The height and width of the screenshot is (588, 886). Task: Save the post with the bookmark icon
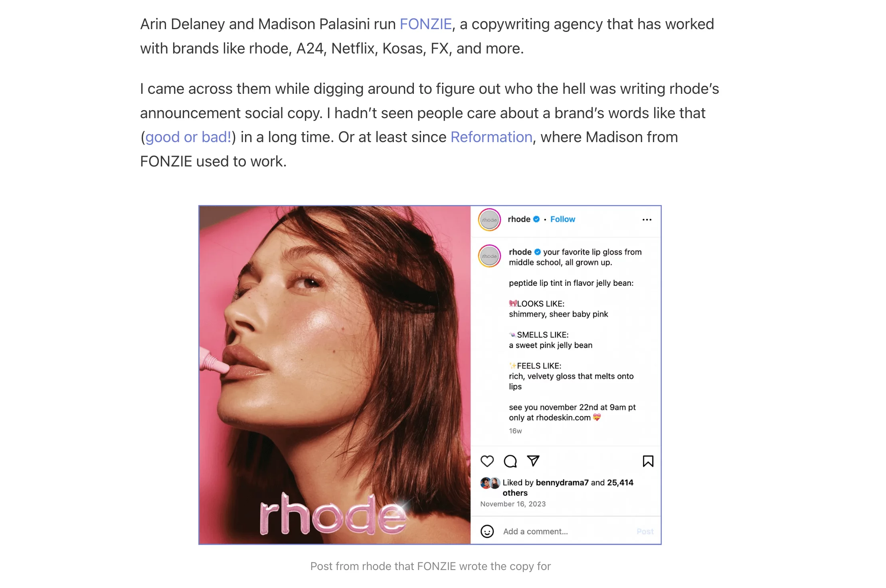click(x=649, y=461)
